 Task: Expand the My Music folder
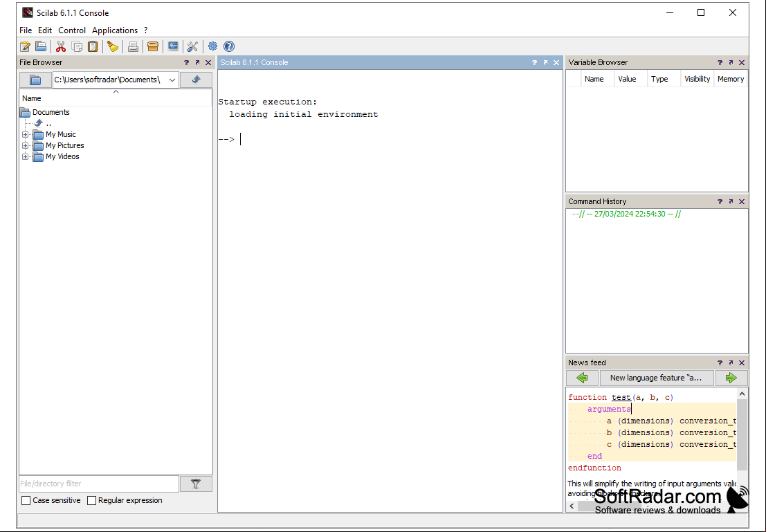click(26, 134)
